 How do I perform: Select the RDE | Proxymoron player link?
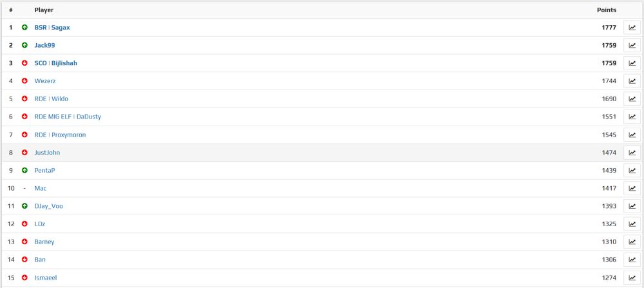60,135
